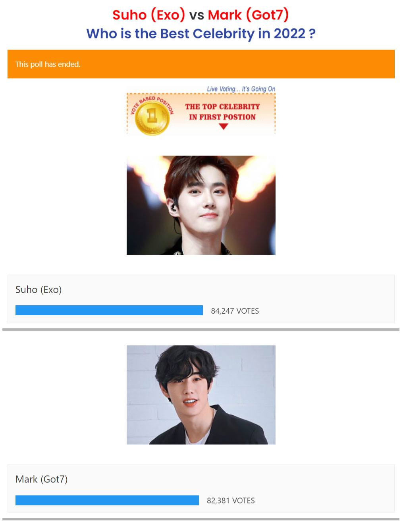Open Mark's photo thumbnail
Viewport: 403px width, 532px height.
point(201,395)
